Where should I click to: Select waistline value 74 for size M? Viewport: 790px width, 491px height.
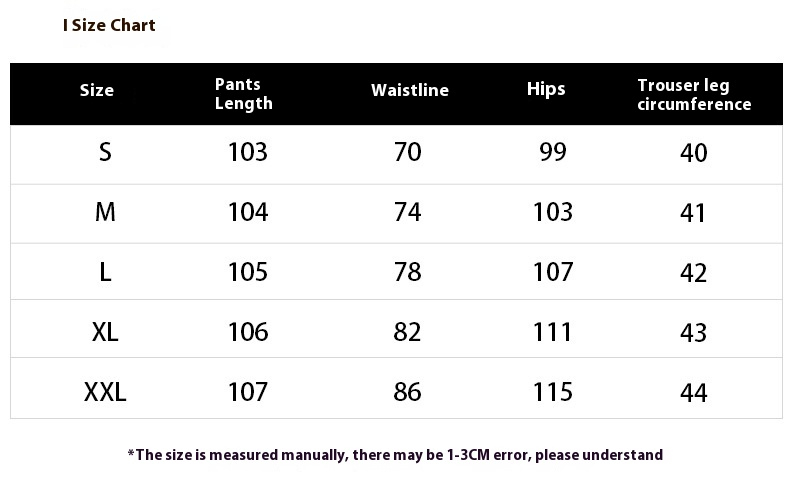[408, 212]
